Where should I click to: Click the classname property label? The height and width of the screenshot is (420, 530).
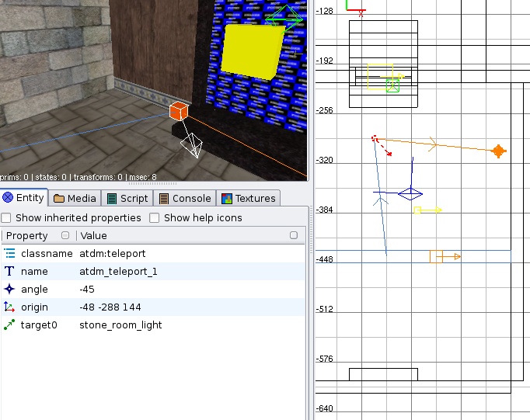(47, 254)
